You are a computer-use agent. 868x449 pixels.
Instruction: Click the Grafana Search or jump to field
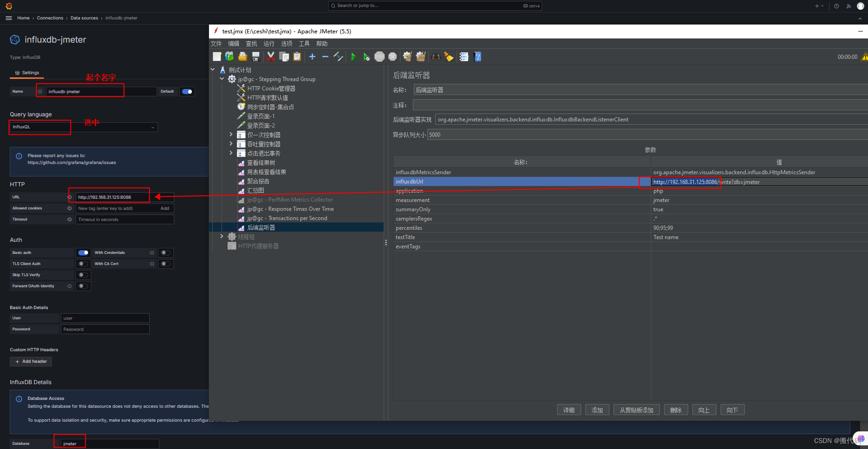click(x=435, y=6)
